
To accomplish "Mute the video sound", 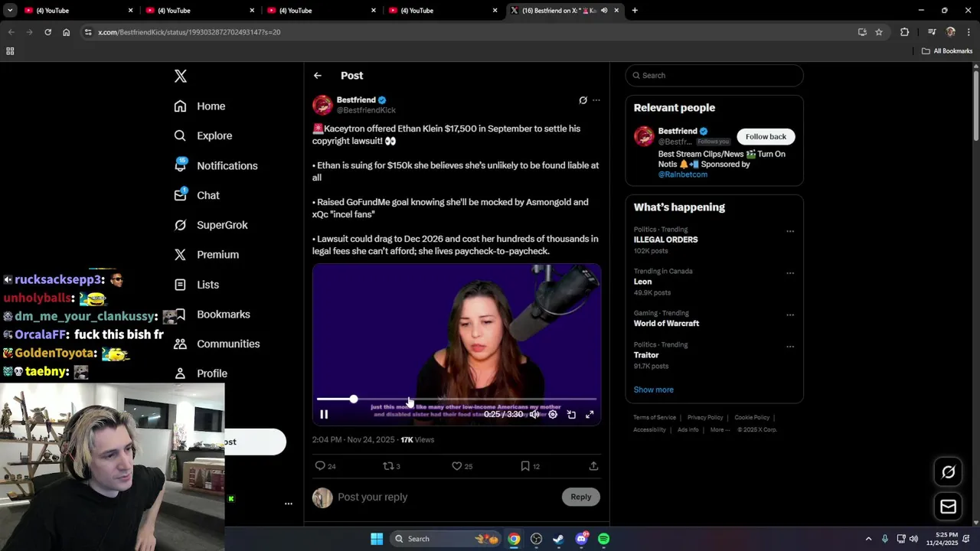I will (534, 415).
